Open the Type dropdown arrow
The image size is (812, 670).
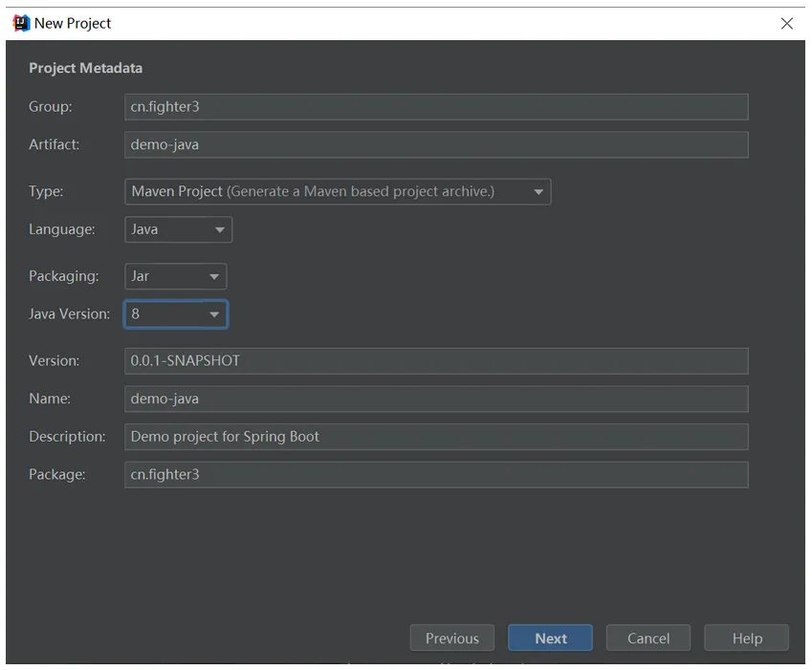[x=538, y=192]
